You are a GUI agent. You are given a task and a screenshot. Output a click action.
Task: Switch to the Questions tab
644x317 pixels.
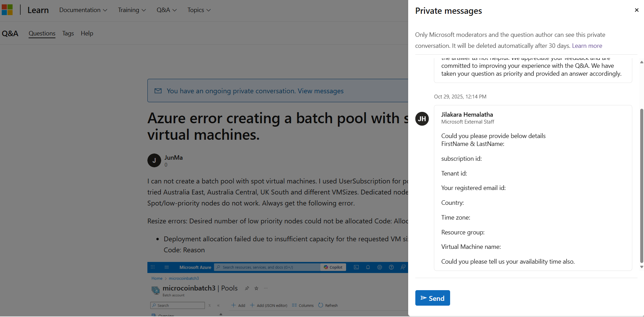42,33
